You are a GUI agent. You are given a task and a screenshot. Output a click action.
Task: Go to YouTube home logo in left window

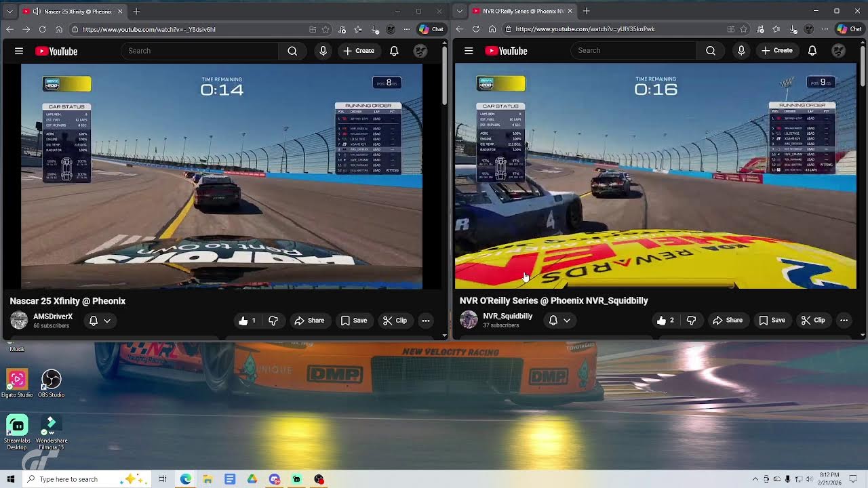pos(56,51)
